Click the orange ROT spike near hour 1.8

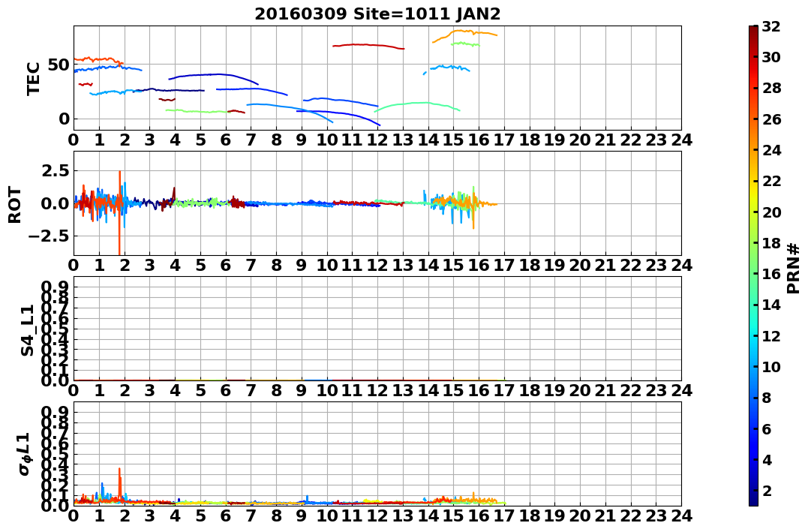click(x=119, y=212)
